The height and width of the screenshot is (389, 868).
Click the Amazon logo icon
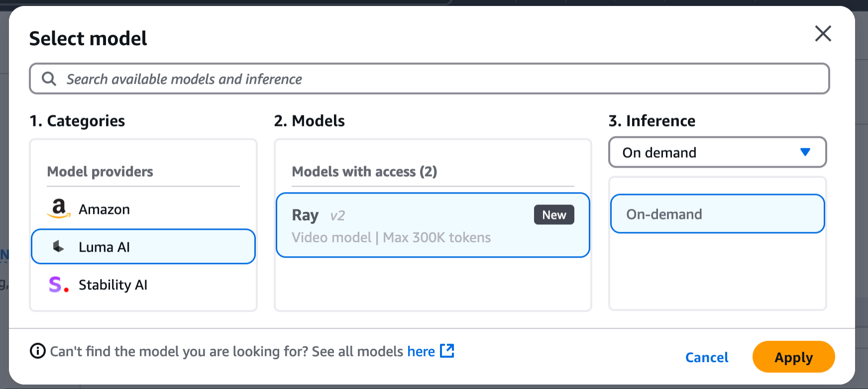click(x=59, y=209)
